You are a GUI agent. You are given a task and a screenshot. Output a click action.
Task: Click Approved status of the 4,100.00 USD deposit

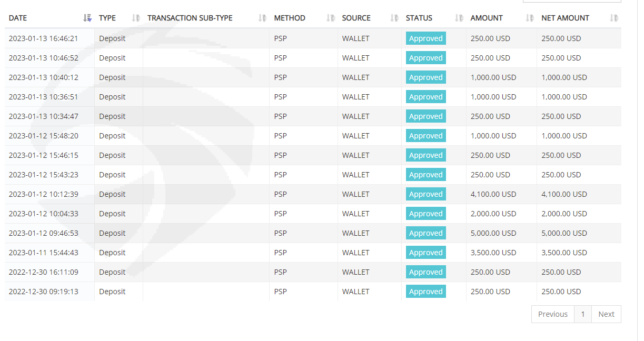[425, 194]
